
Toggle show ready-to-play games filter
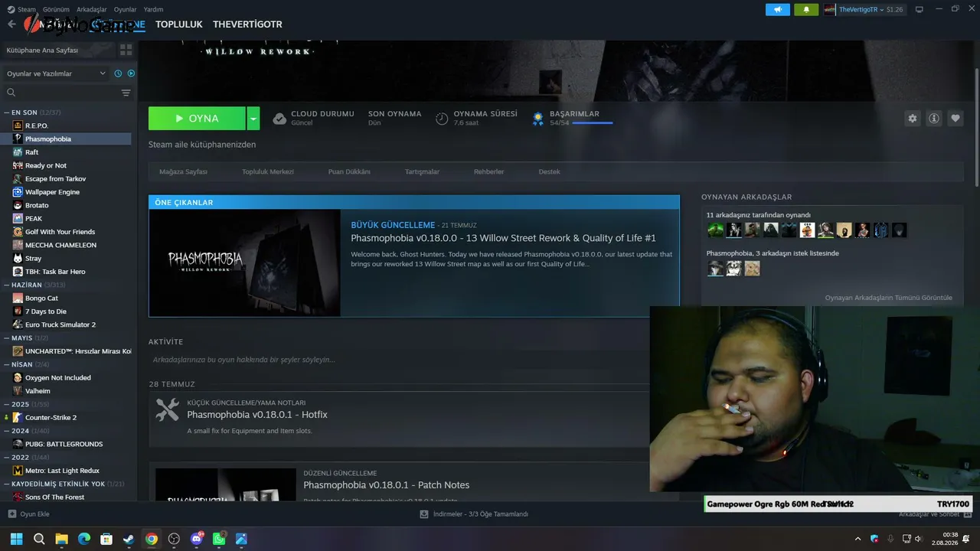click(x=131, y=73)
